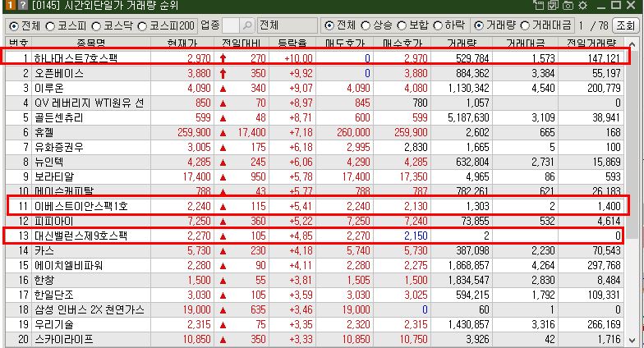The image size is (644, 348).
Task: Sort by the 등락율 column header
Action: (x=292, y=43)
